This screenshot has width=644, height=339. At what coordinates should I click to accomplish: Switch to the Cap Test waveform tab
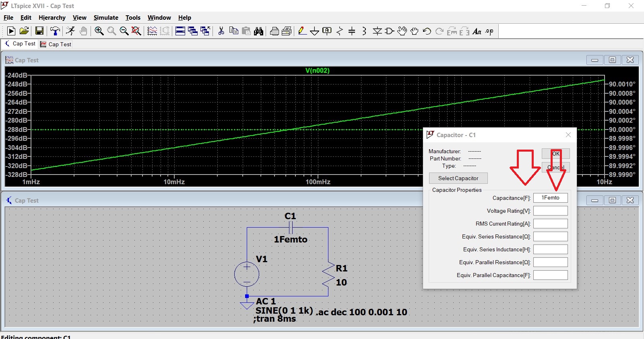pyautogui.click(x=56, y=44)
